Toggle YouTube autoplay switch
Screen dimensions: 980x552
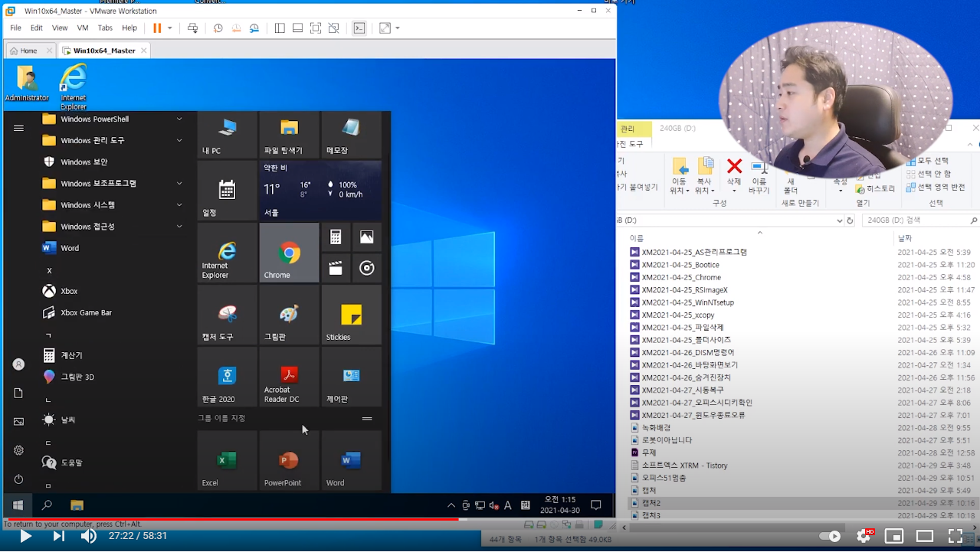click(x=830, y=536)
